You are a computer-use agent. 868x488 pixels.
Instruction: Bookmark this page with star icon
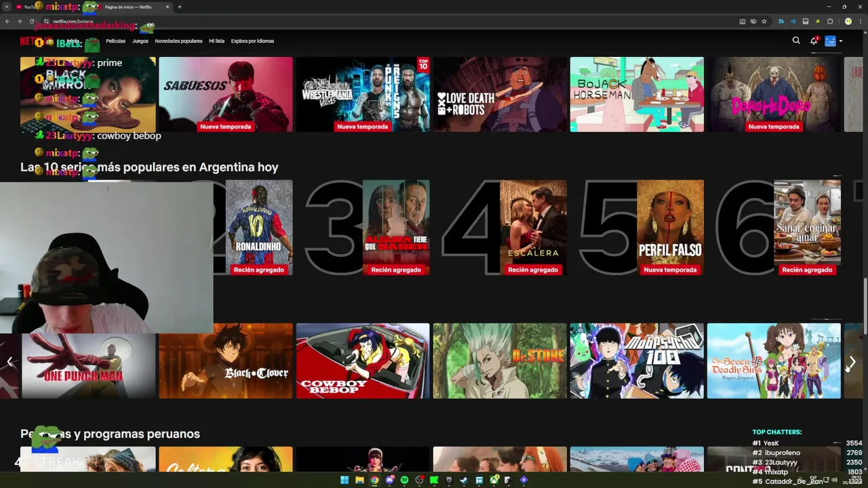(764, 21)
